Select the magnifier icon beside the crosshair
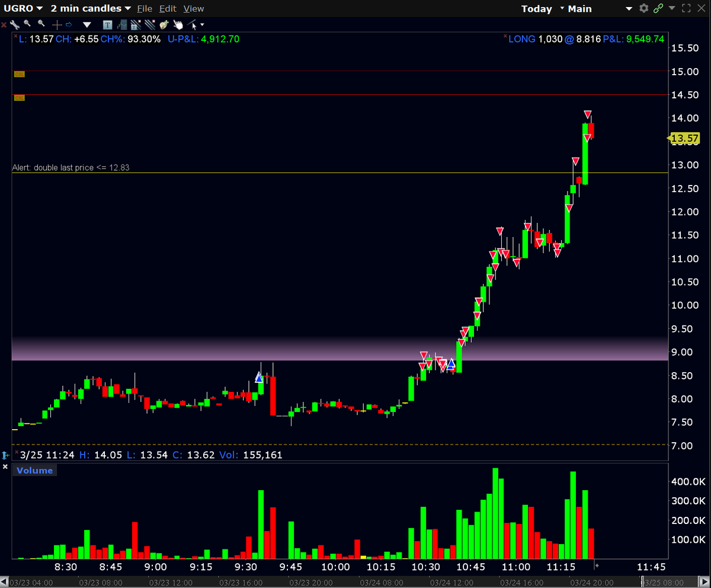The image size is (711, 588). point(41,24)
